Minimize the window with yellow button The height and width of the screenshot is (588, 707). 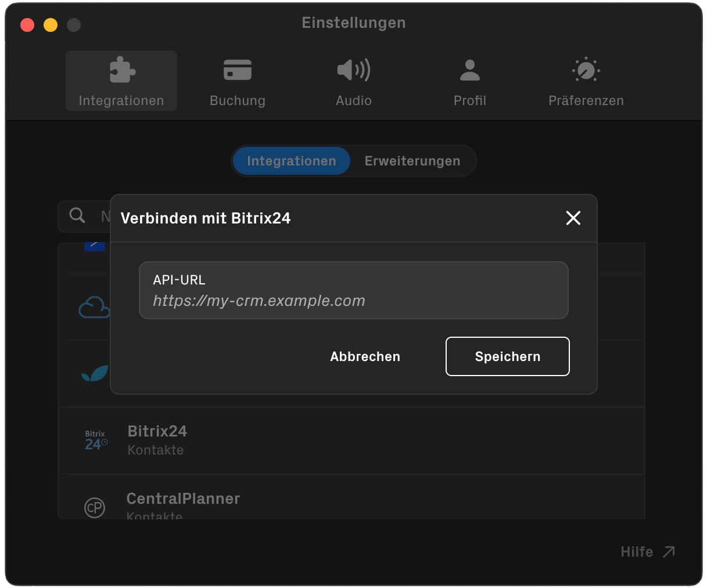coord(51,25)
